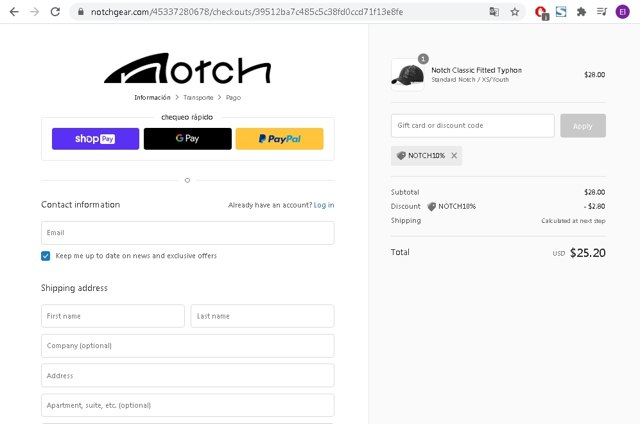Click the browser forward arrow

[x=35, y=12]
